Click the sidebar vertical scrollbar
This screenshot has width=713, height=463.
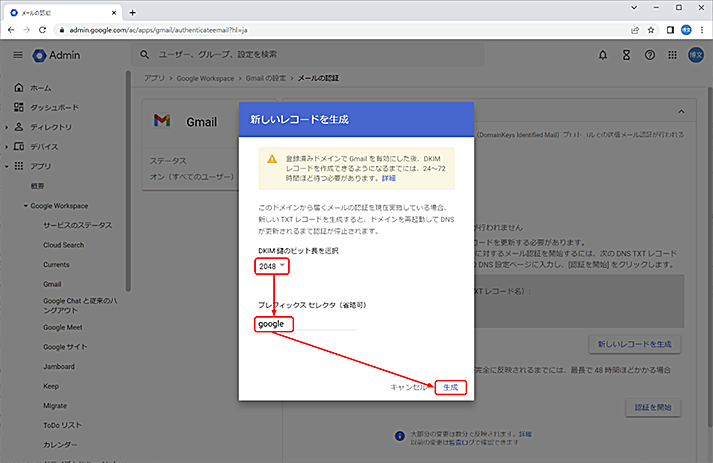coord(128,181)
